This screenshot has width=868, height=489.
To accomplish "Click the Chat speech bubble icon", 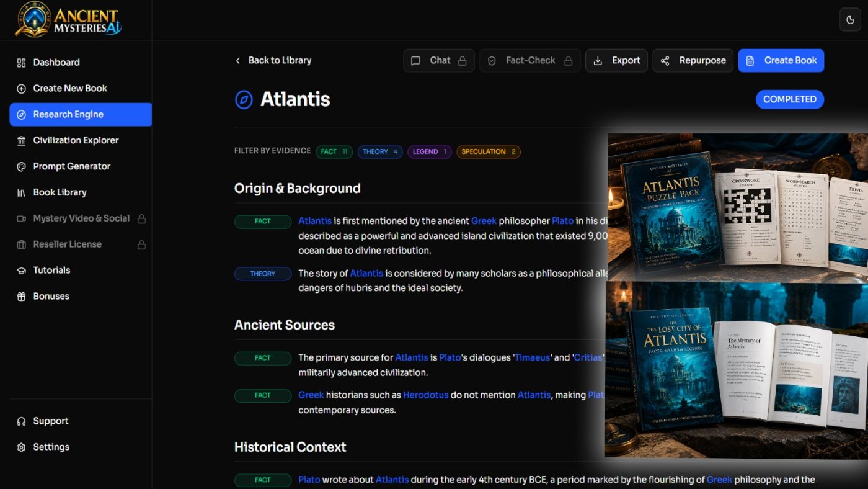I will (x=416, y=61).
